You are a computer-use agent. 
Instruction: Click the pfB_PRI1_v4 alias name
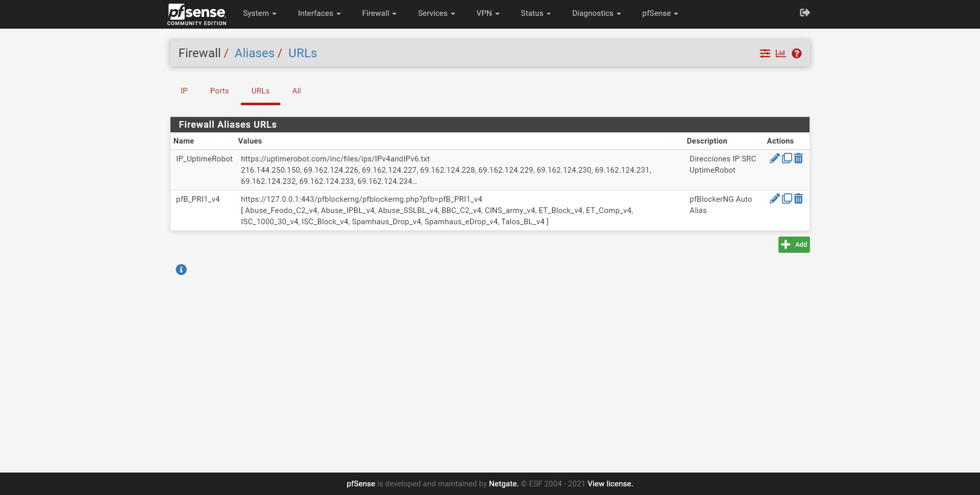coord(198,199)
